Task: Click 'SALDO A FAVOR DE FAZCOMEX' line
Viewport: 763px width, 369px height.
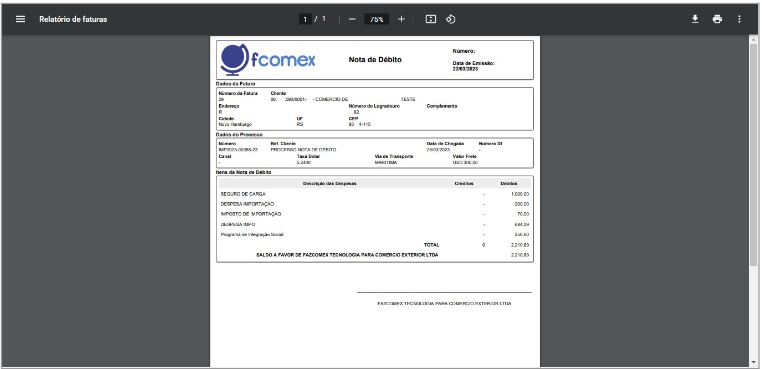Action: (x=347, y=255)
